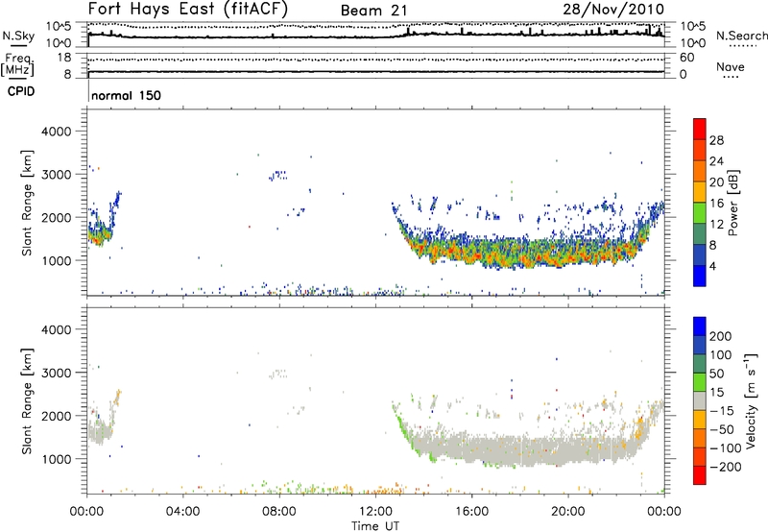Click the 'Beam 21' label
Screen dimensions: 768x532
click(x=373, y=11)
